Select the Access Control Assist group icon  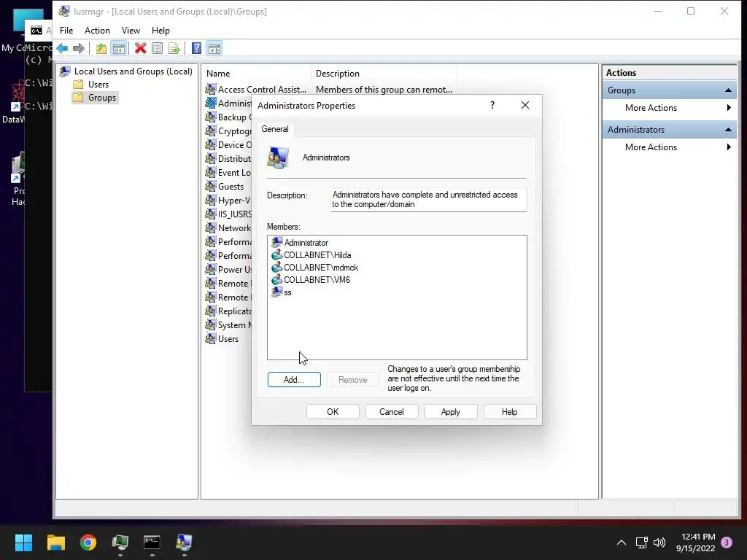pos(211,89)
